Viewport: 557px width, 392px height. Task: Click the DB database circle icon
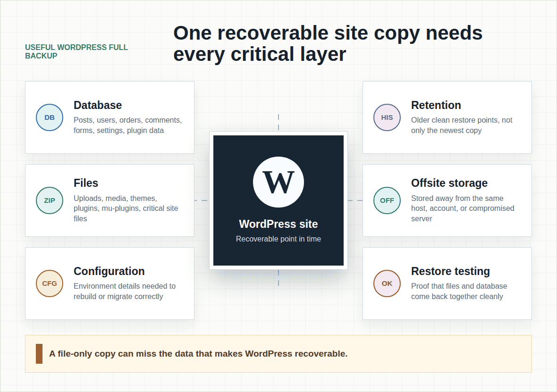click(50, 117)
